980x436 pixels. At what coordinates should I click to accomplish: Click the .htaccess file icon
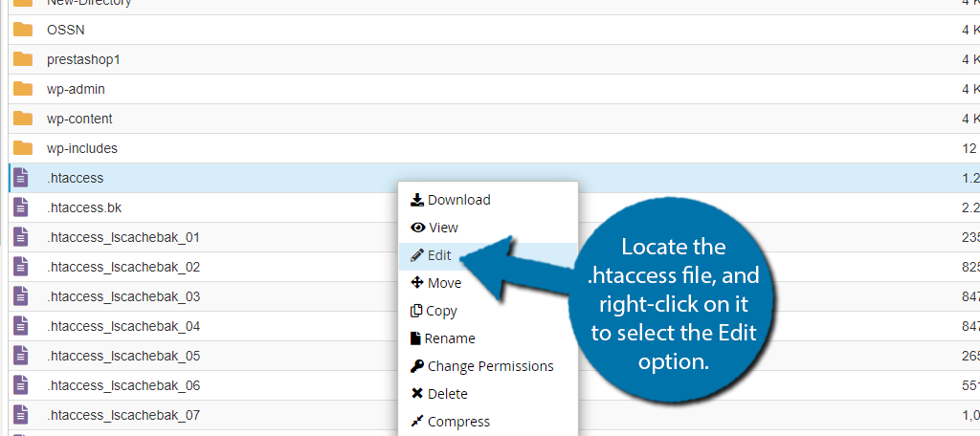(21, 178)
